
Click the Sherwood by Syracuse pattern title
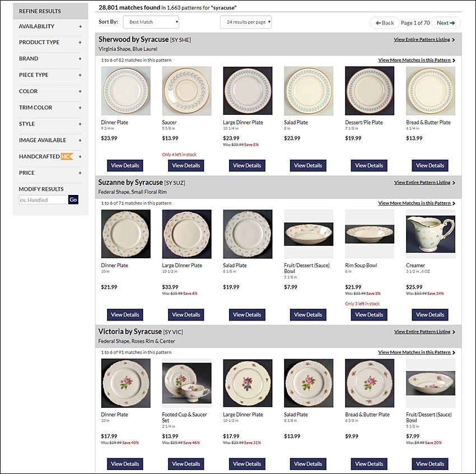point(134,39)
